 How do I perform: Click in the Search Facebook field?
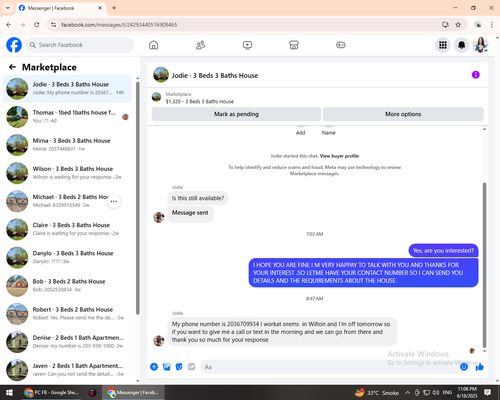80,45
